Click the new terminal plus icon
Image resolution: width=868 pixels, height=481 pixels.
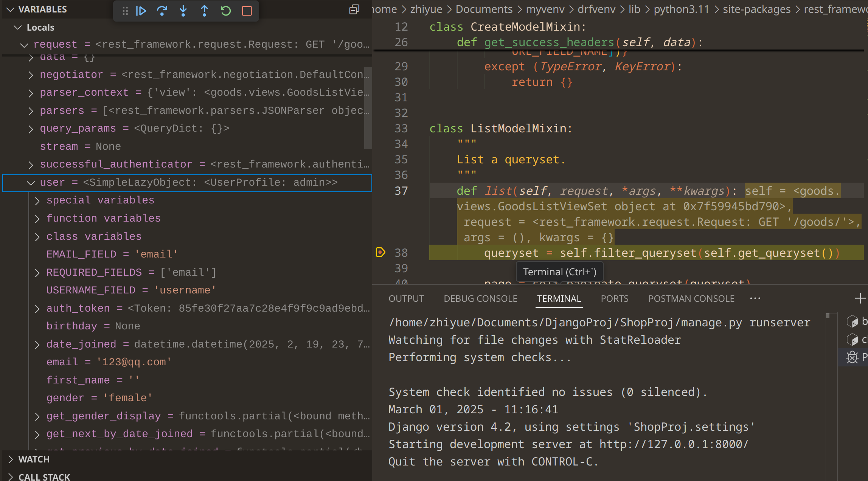point(860,298)
